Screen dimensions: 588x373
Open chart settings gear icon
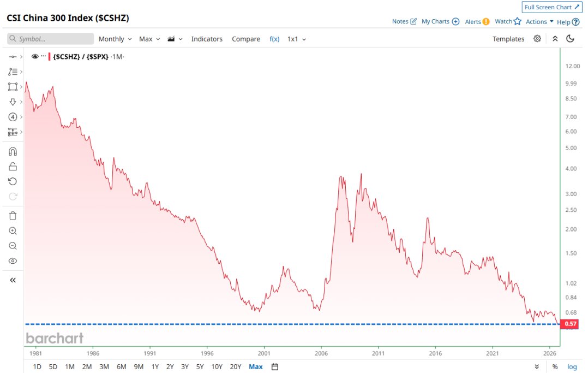point(537,39)
